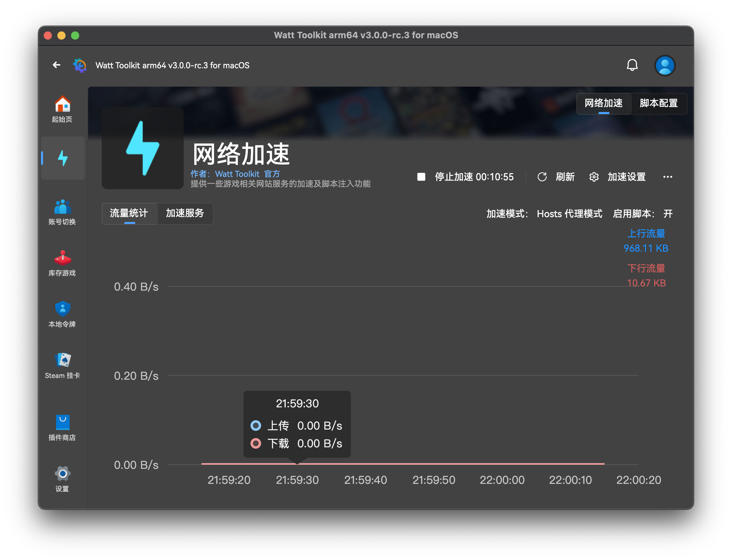Click the 21:59:30 point on traffic chart
732x560 pixels.
pos(297,464)
